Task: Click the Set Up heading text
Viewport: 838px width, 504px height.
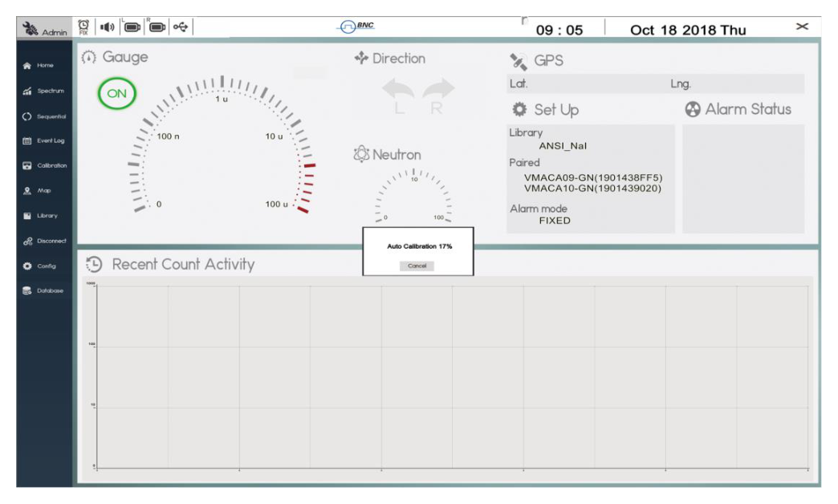Action: [556, 110]
